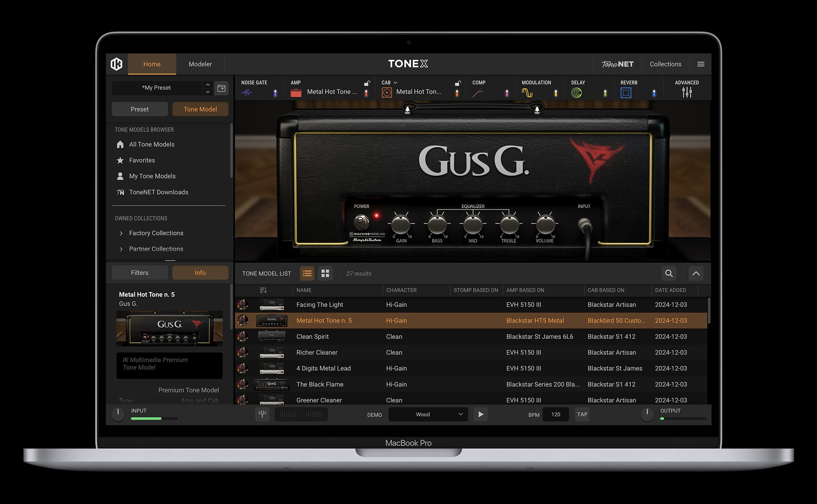Switch to the Modeler tab
This screenshot has width=817, height=504.
coord(200,64)
